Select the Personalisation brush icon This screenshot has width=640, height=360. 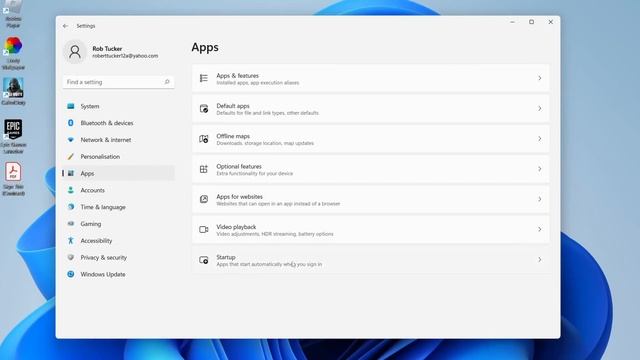click(x=71, y=156)
